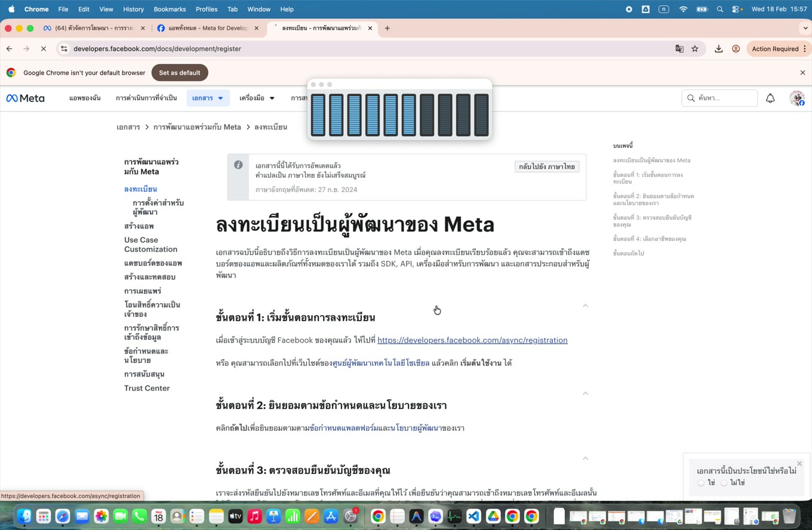Open Visual Studio Code from the dock

[473, 516]
